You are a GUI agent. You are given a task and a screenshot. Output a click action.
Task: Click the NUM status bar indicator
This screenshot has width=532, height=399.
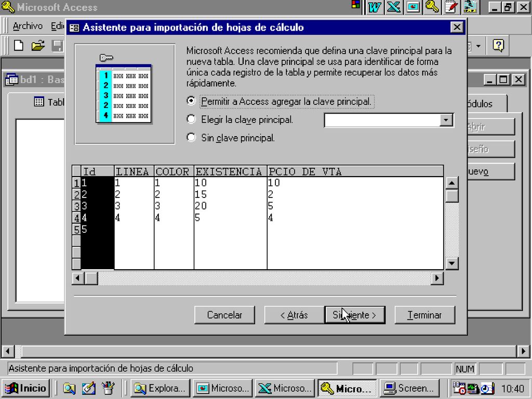coord(465,369)
